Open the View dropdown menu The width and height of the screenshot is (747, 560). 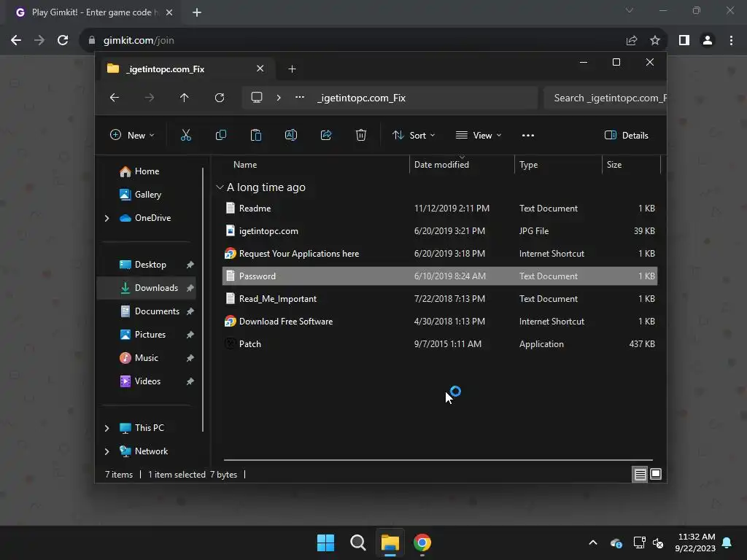(x=479, y=135)
